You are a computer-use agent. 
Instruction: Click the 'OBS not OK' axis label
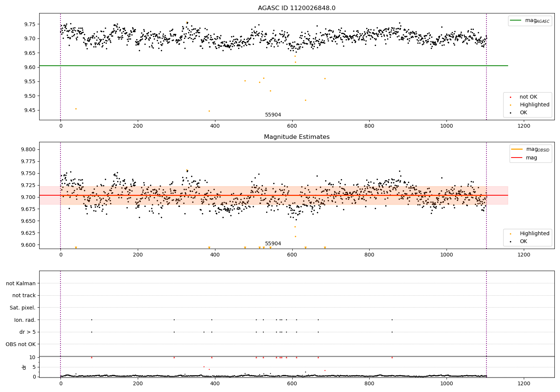pyautogui.click(x=21, y=344)
